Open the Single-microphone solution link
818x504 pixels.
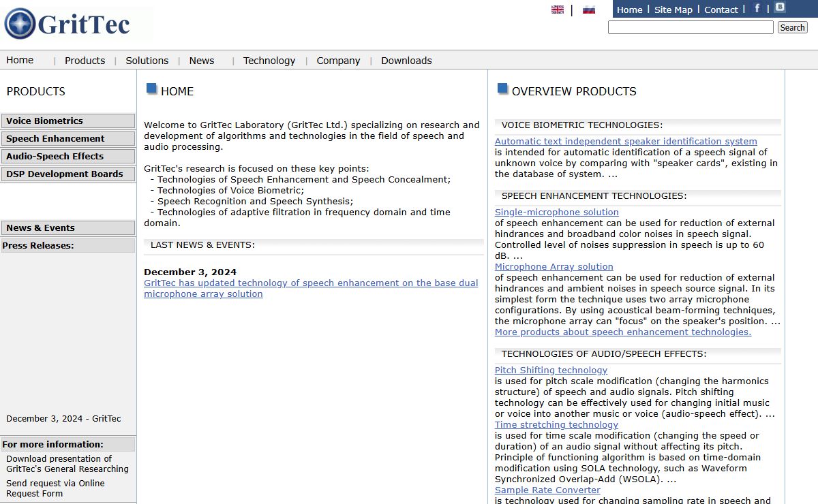pos(557,212)
